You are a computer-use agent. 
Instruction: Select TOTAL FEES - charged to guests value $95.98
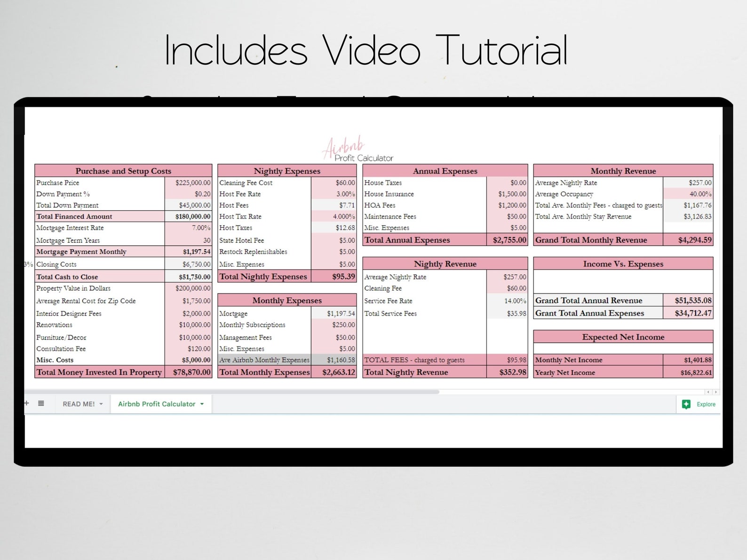[507, 360]
